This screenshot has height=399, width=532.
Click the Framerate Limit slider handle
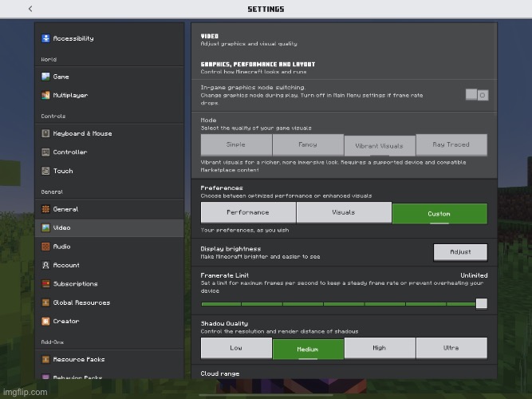[482, 303]
